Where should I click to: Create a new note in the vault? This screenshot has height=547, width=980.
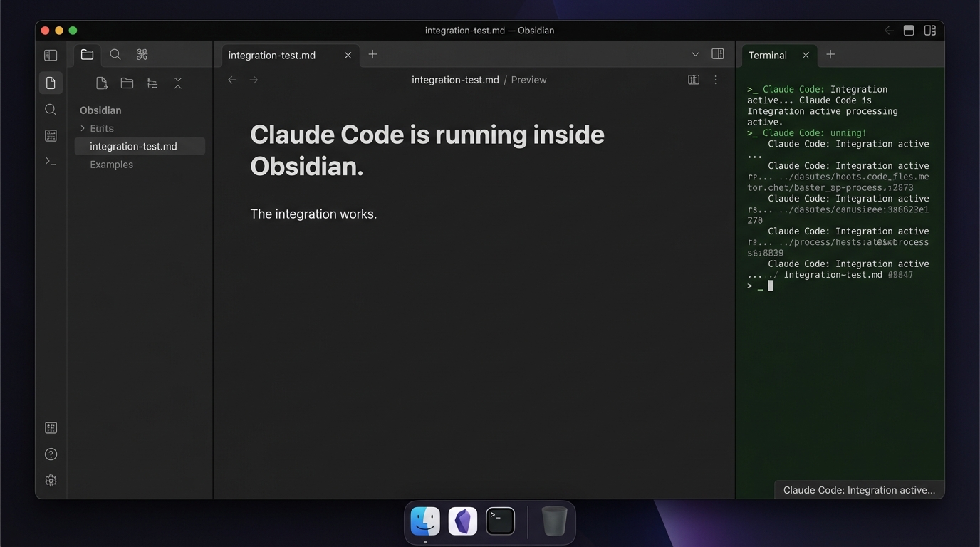click(101, 83)
